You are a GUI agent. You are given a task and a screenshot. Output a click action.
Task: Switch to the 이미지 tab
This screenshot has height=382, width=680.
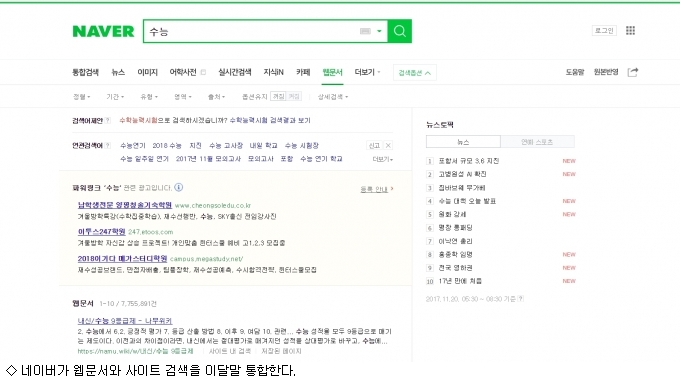point(147,72)
